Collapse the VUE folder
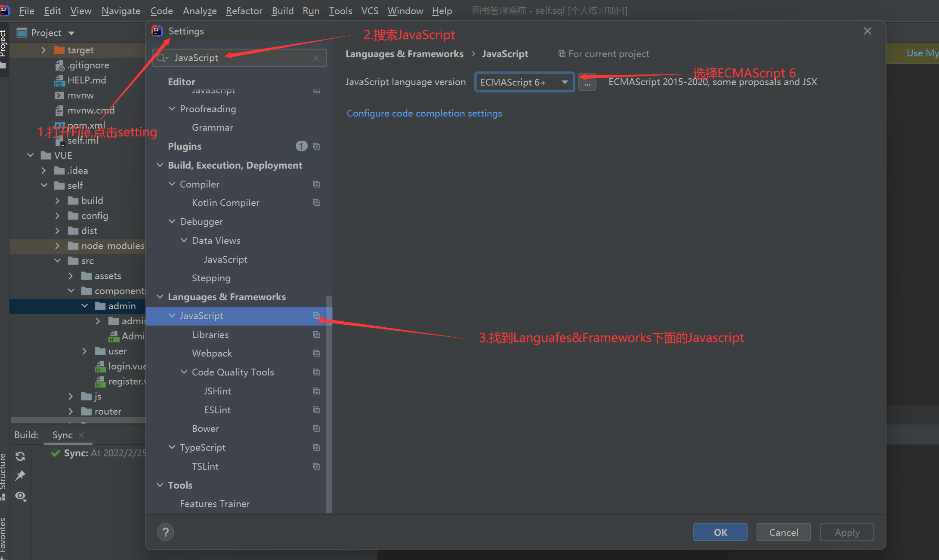 click(30, 155)
